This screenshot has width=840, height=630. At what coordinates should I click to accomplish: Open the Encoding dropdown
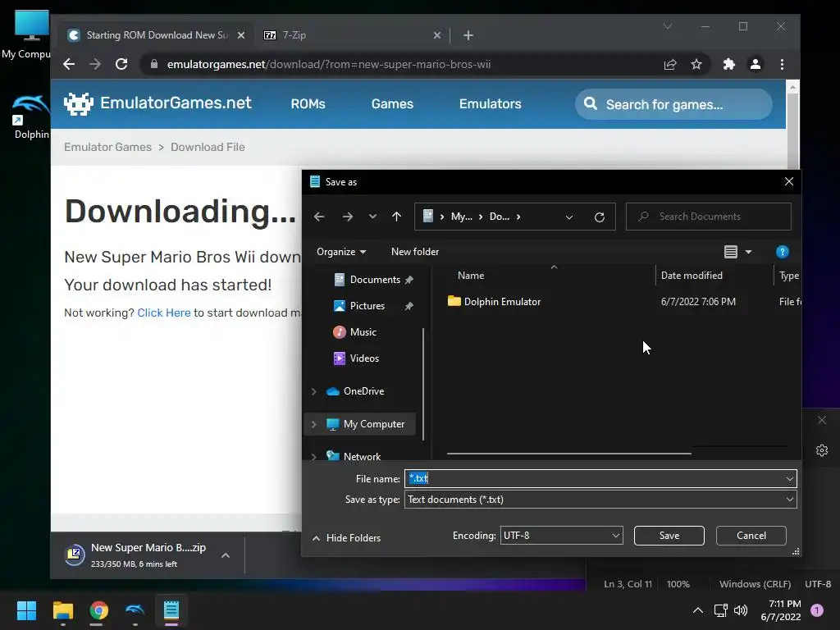click(x=616, y=535)
